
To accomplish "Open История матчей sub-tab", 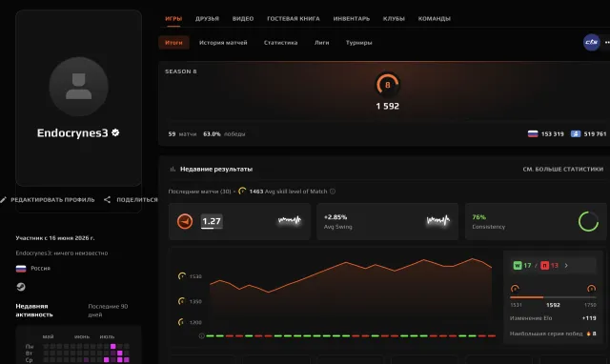I will [x=223, y=42].
